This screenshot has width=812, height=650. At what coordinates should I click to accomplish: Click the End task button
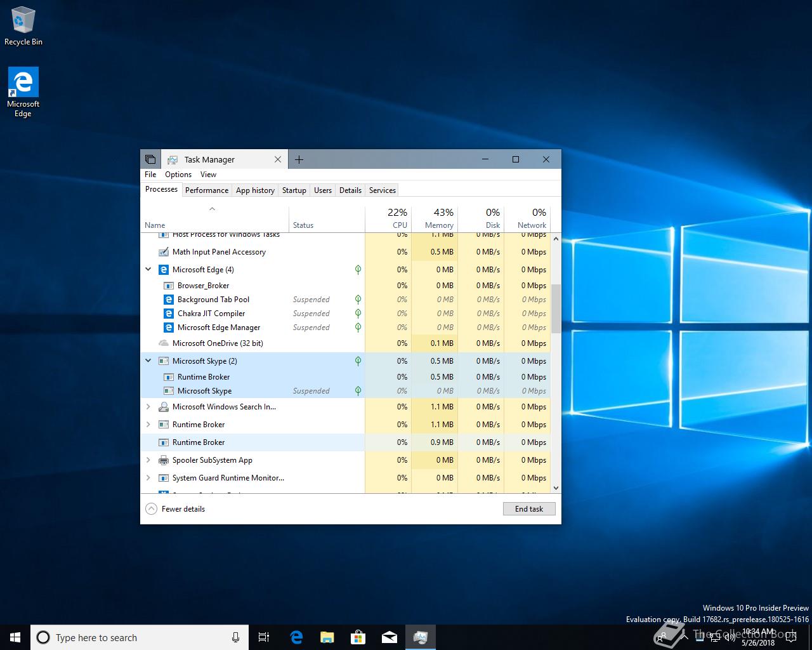[x=529, y=509]
